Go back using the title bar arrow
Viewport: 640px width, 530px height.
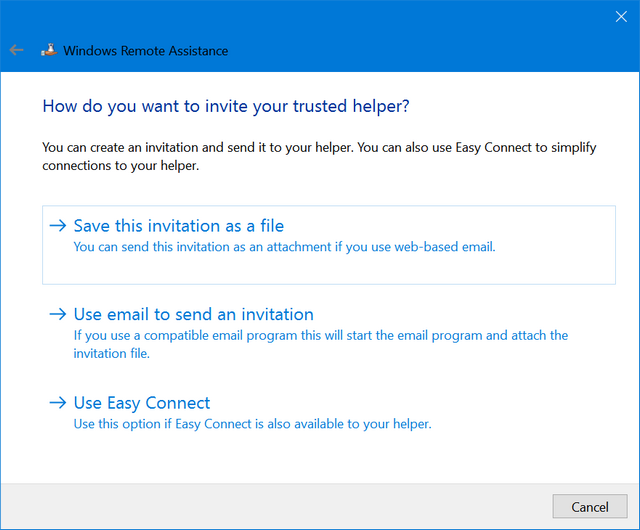16,50
